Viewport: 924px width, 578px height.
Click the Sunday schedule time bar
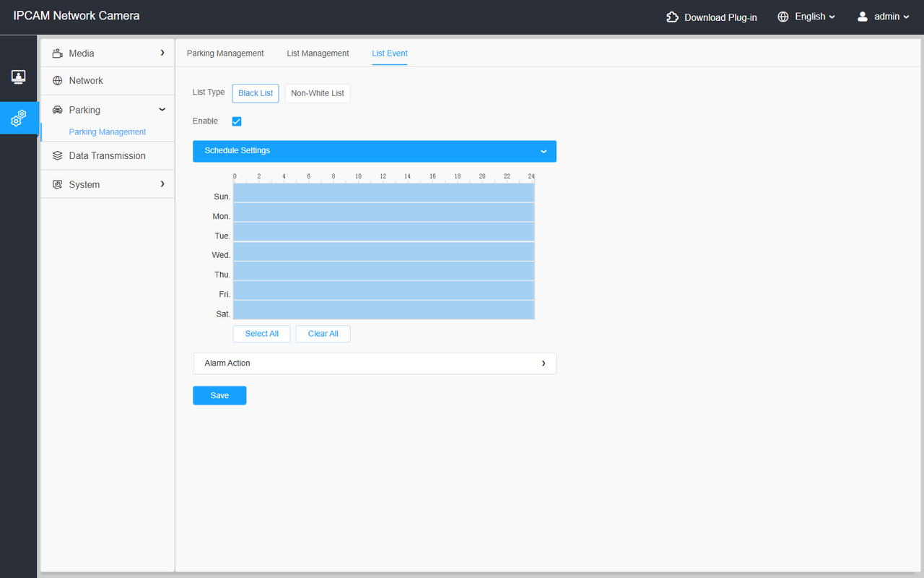(383, 193)
